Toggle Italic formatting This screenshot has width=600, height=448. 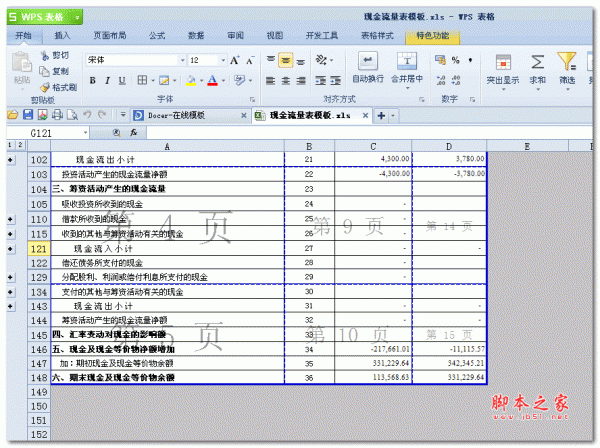(107, 80)
